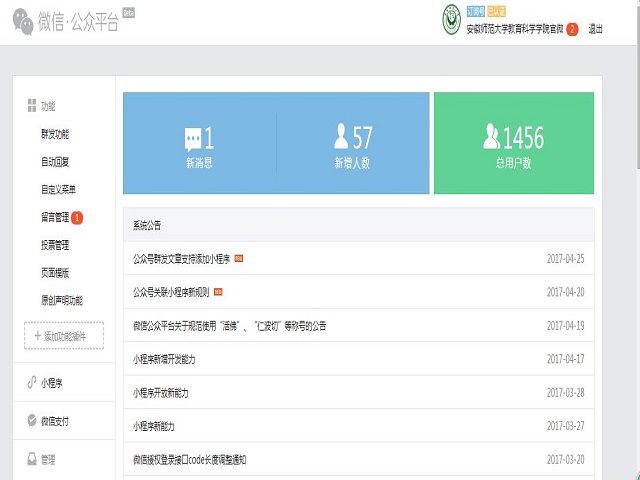Image resolution: width=640 pixels, height=480 pixels.
Task: Click the 添加功能插件 button
Action: coord(62,336)
